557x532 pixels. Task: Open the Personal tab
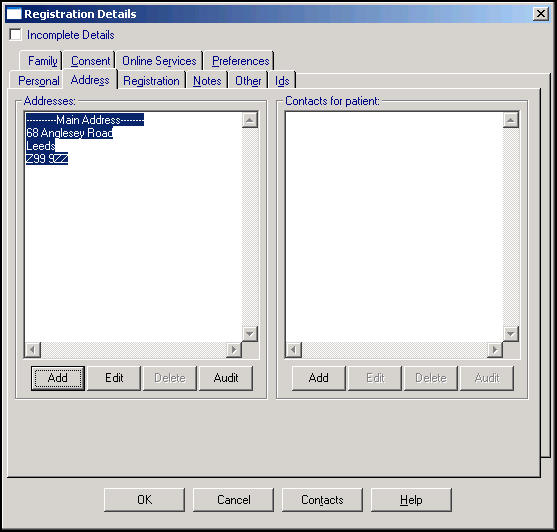tap(38, 81)
